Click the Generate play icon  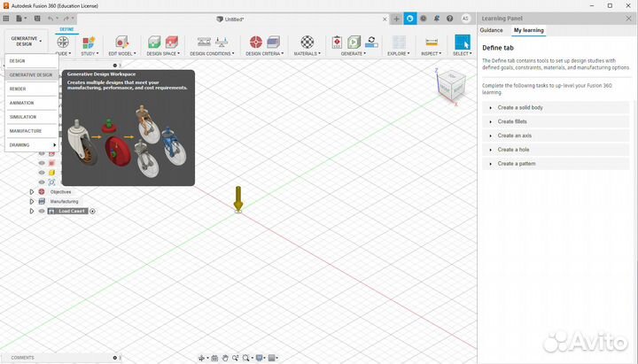[354, 42]
